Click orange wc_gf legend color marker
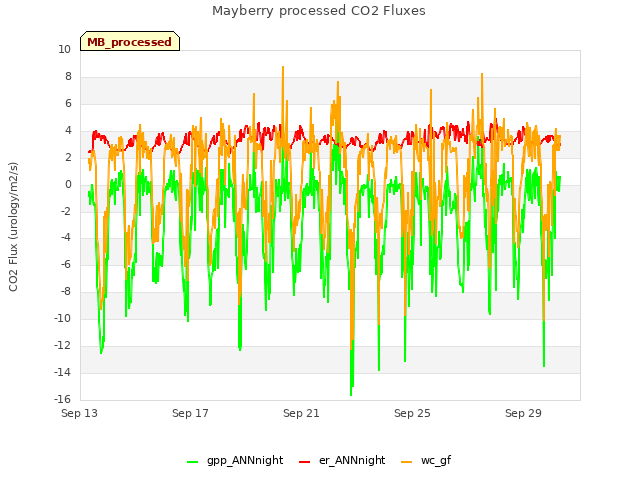The height and width of the screenshot is (480, 640). (x=407, y=462)
